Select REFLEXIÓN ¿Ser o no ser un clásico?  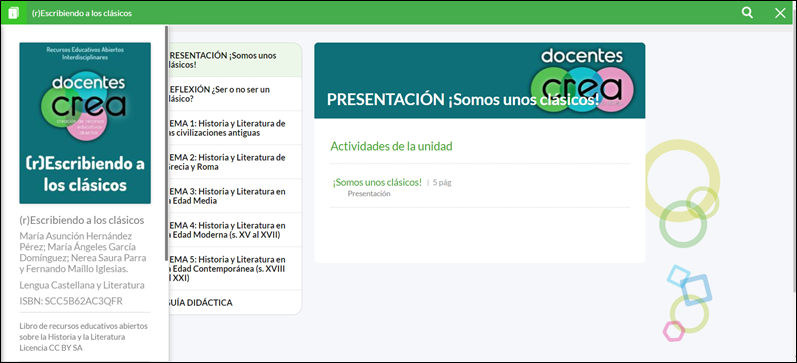(235, 94)
